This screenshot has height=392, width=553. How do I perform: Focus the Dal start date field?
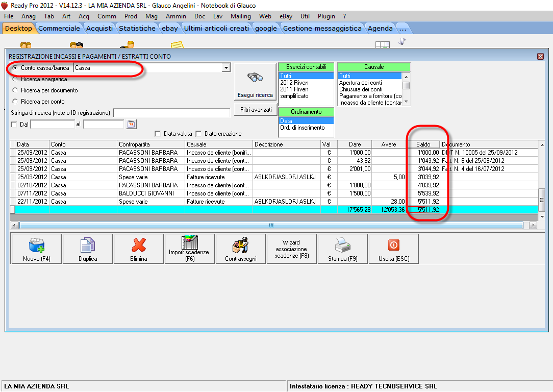[x=53, y=124]
